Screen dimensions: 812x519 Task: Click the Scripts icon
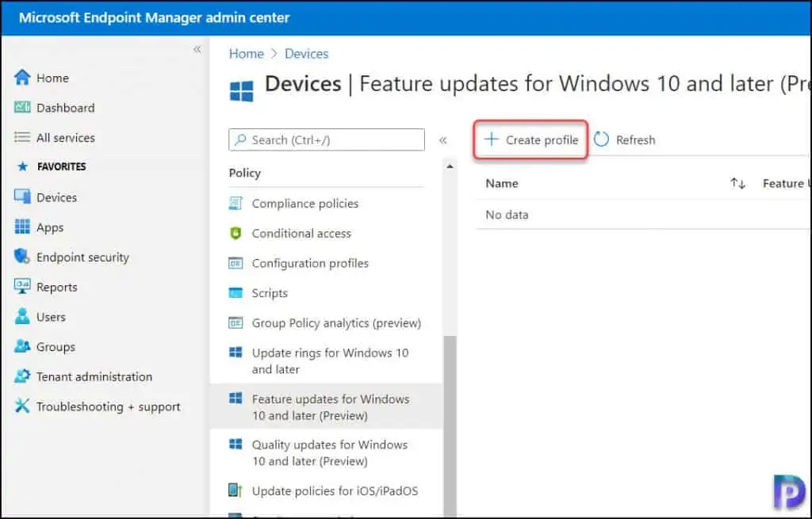tap(236, 293)
